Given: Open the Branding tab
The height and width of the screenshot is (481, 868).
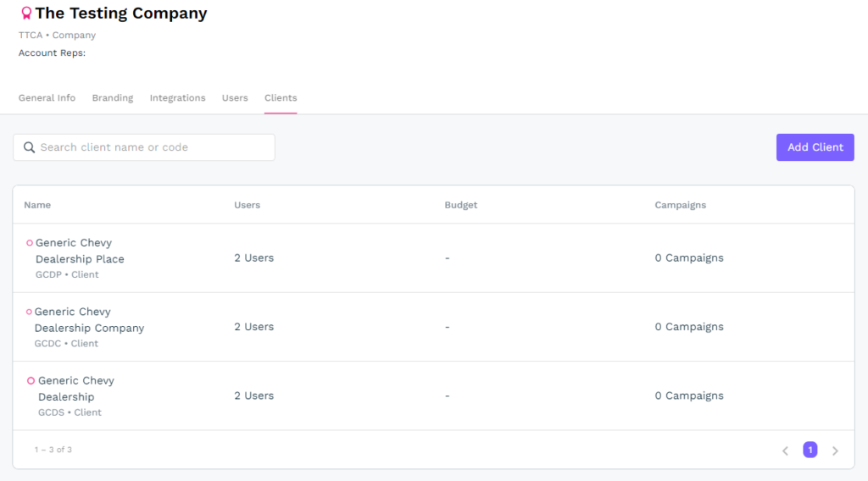Looking at the screenshot, I should 113,98.
